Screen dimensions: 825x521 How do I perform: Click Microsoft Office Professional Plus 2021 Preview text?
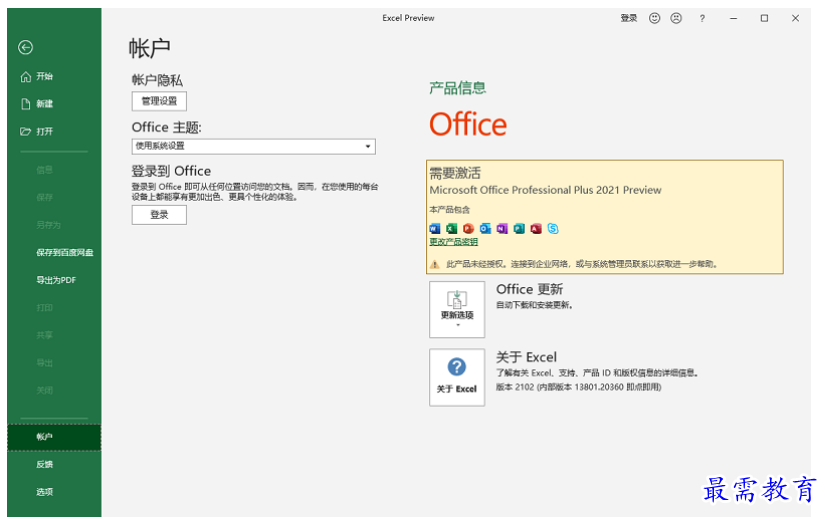(x=545, y=190)
